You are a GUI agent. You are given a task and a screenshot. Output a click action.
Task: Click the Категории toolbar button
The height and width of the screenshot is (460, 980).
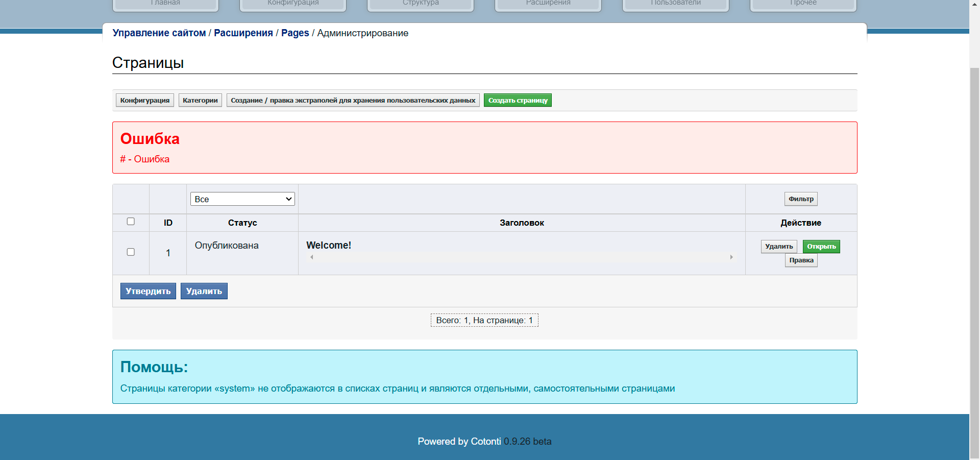pyautogui.click(x=200, y=101)
